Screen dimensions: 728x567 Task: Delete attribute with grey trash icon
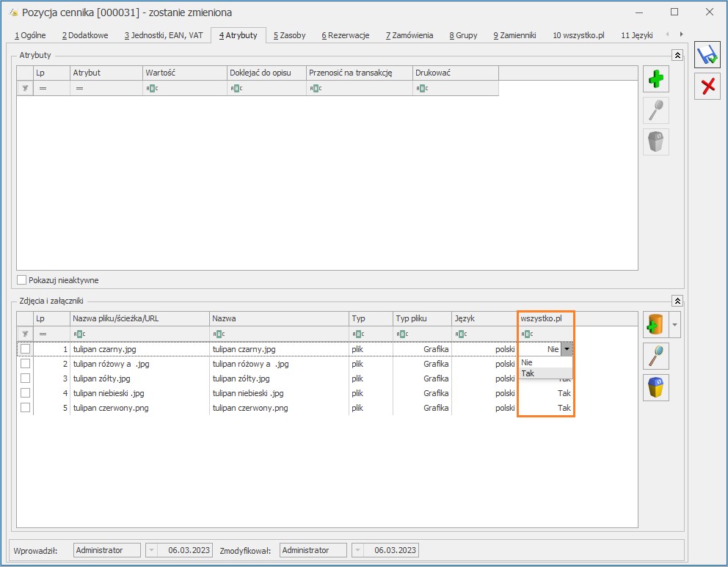(x=655, y=142)
